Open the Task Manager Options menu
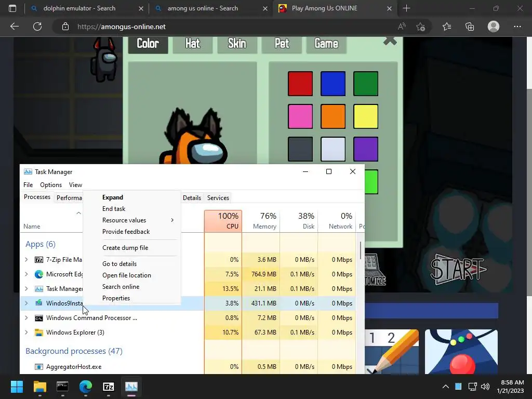This screenshot has width=532, height=399. [x=51, y=185]
